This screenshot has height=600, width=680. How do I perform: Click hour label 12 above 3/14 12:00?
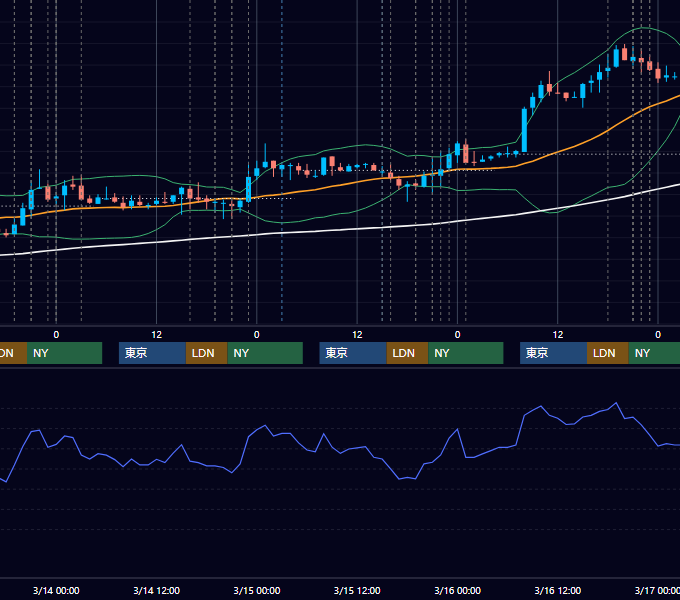pyautogui.click(x=157, y=335)
